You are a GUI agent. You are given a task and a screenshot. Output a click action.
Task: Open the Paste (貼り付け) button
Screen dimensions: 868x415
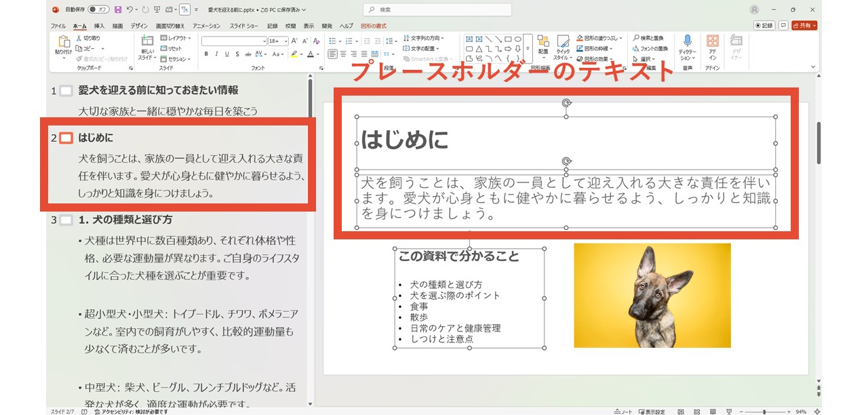coord(63,46)
